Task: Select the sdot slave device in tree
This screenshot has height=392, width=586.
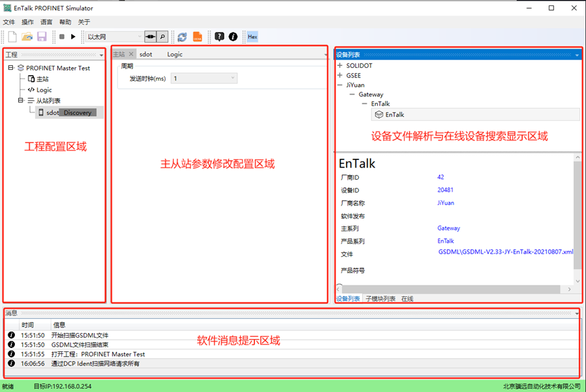Action: pyautogui.click(x=52, y=113)
